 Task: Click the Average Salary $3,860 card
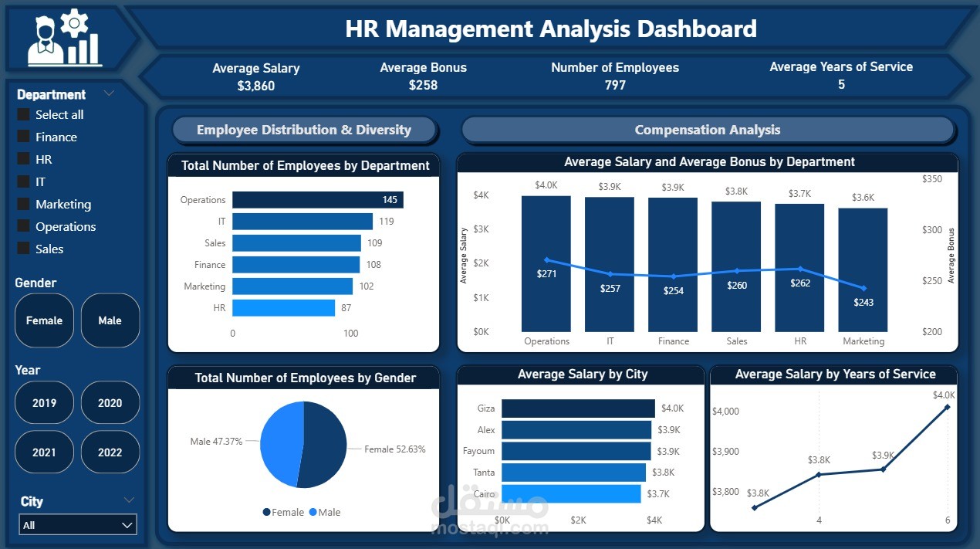tap(256, 76)
